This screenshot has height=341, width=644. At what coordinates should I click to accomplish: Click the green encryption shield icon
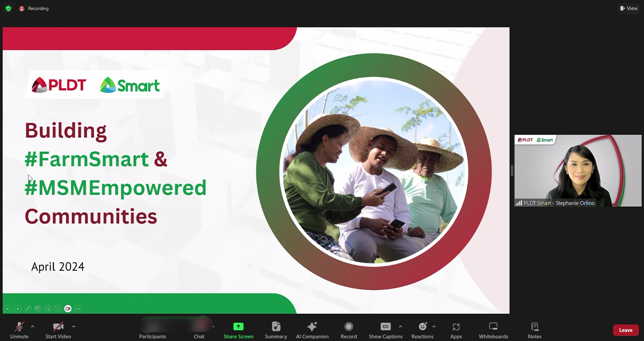pyautogui.click(x=8, y=8)
